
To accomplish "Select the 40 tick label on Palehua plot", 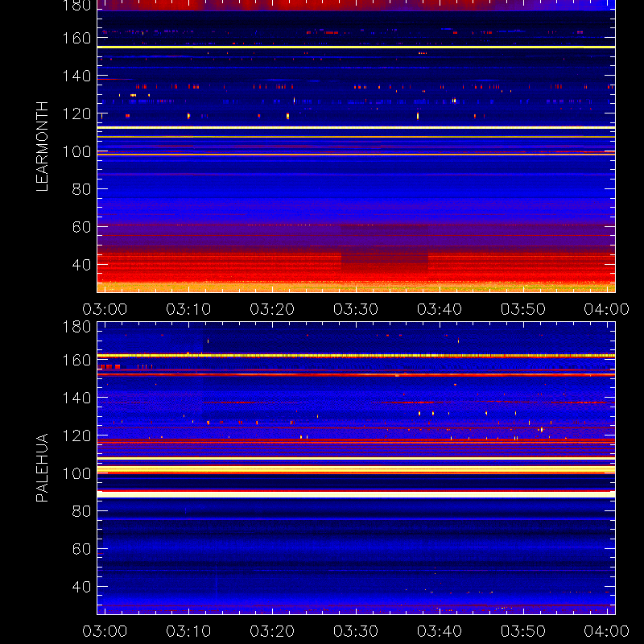I will (x=81, y=587).
